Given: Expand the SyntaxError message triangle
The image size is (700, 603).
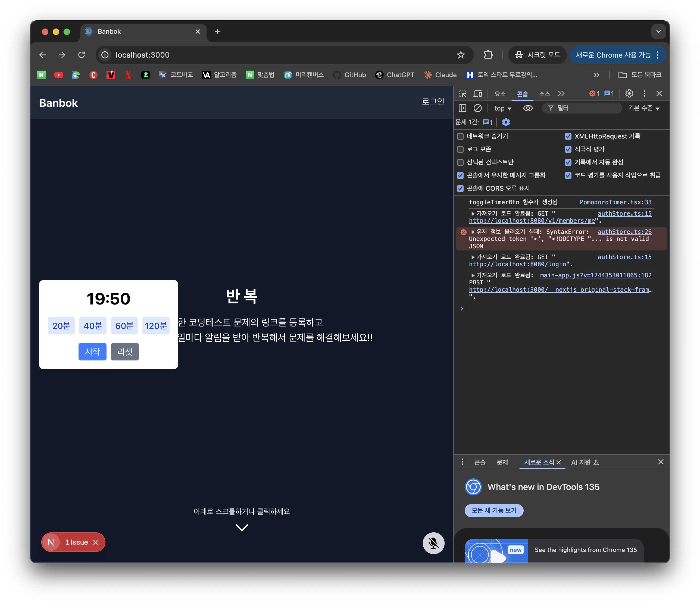Looking at the screenshot, I should click(x=473, y=232).
